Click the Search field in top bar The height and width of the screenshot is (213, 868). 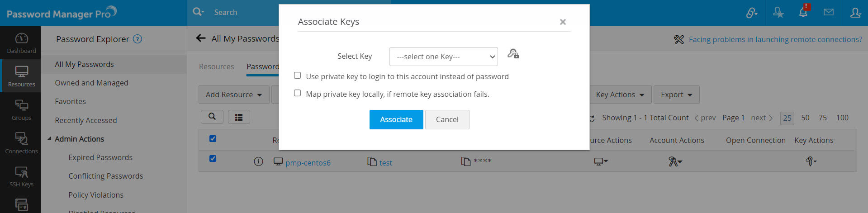coord(244,12)
